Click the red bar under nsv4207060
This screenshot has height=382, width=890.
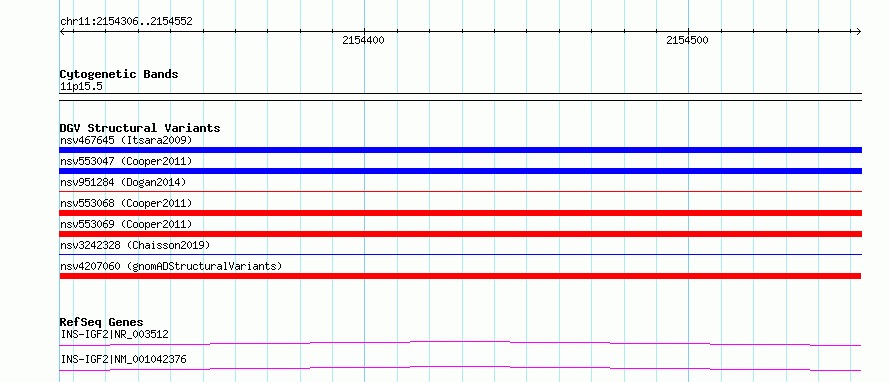point(460,276)
